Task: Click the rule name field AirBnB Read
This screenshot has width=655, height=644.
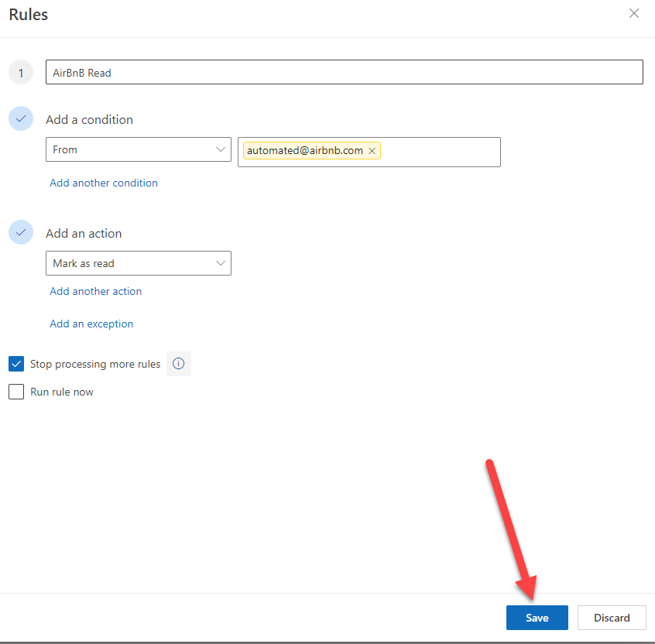Action: coord(344,73)
